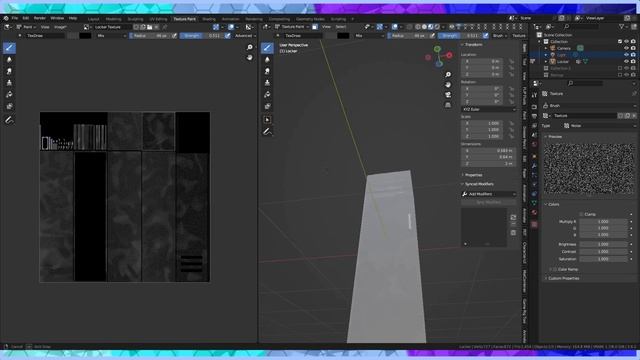Click the black brush color swatch in image editor
The height and width of the screenshot is (360, 640).
tap(85, 36)
